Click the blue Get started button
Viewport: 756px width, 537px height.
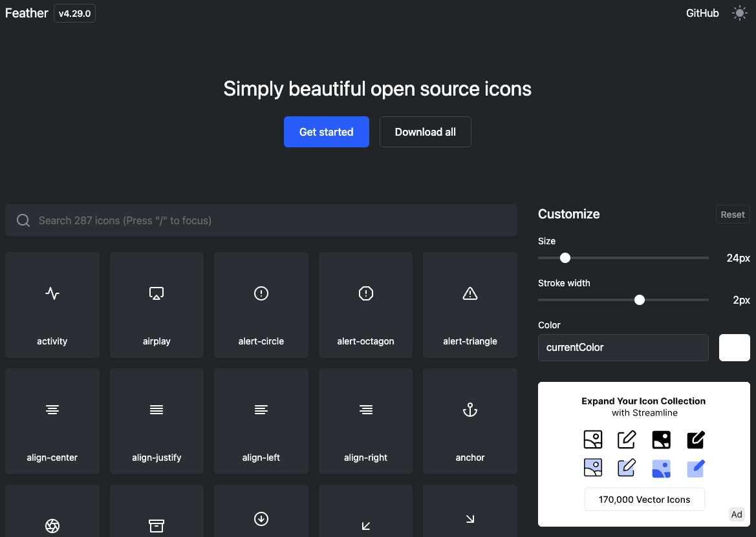coord(327,132)
